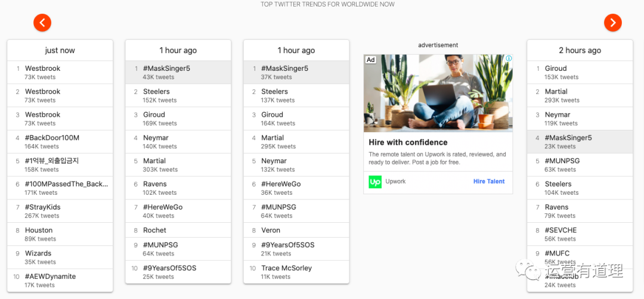
Task: Open the Ravens trend with 102K tweets
Action: [x=155, y=185]
